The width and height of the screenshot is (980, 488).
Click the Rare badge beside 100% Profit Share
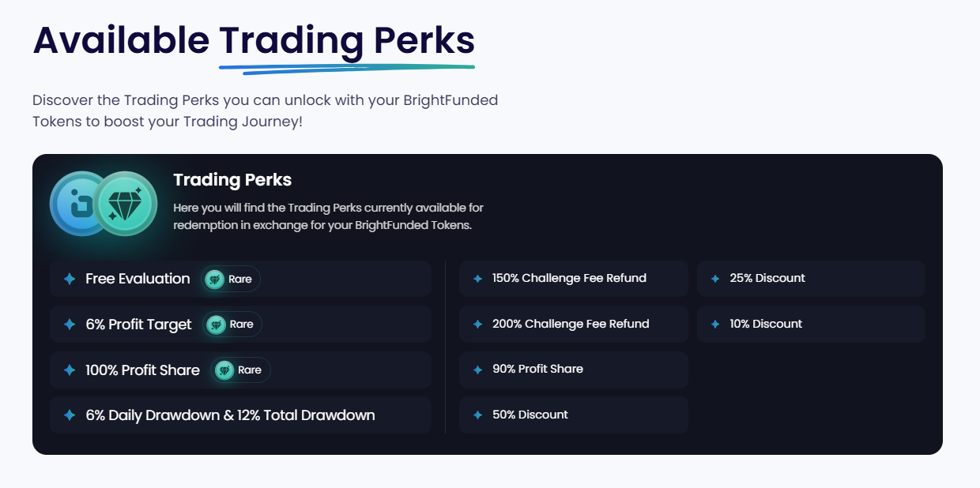[241, 370]
